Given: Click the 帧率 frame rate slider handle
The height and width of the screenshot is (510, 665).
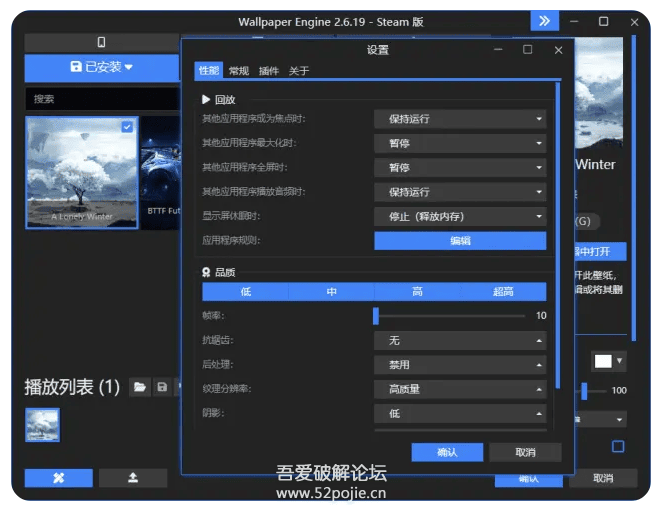Looking at the screenshot, I should coord(376,316).
